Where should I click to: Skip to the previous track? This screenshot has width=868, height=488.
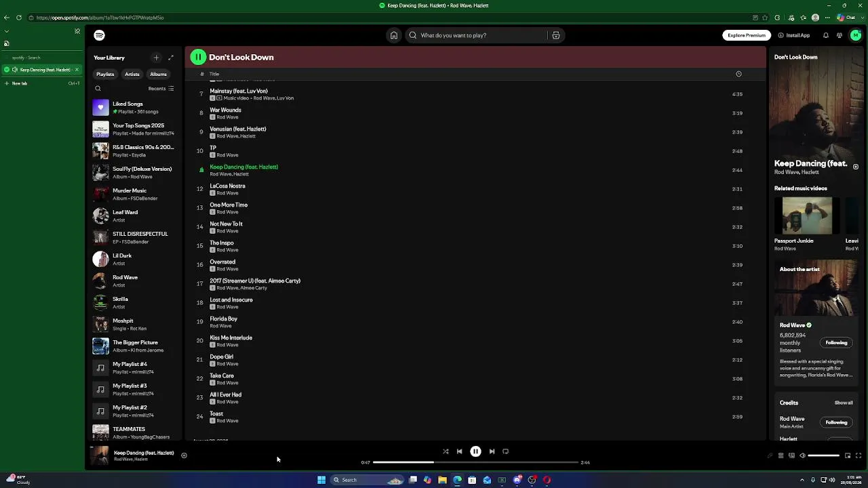459,451
